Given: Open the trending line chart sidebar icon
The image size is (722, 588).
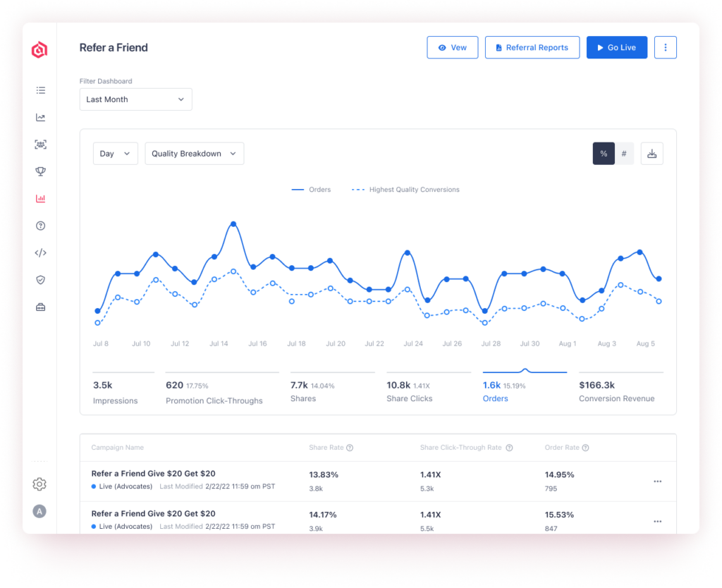Looking at the screenshot, I should [40, 118].
